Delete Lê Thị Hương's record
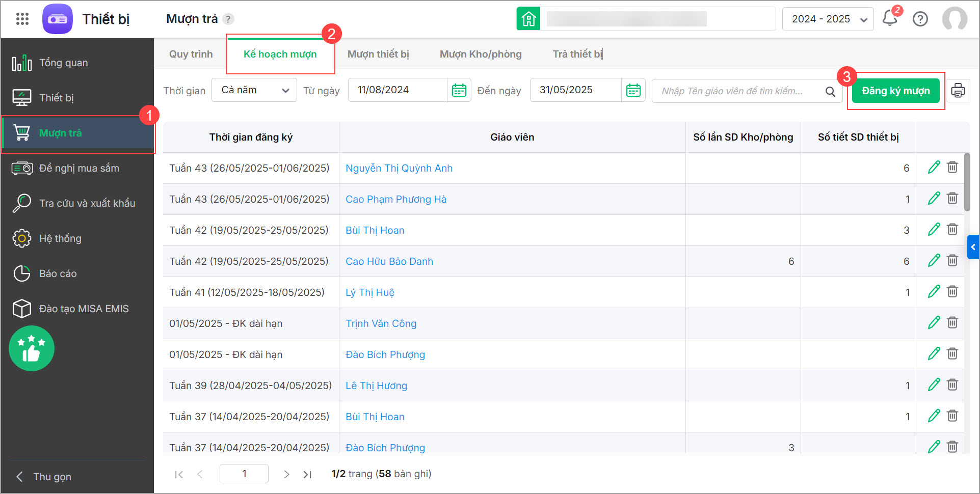The image size is (980, 494). [952, 385]
